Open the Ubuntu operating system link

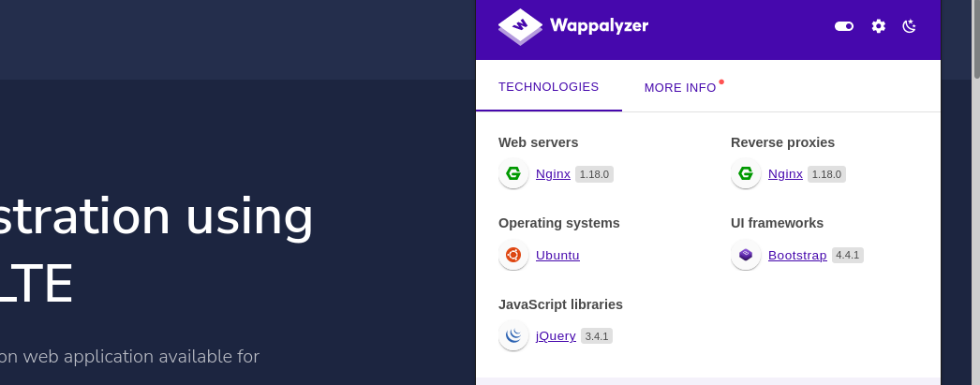[557, 255]
